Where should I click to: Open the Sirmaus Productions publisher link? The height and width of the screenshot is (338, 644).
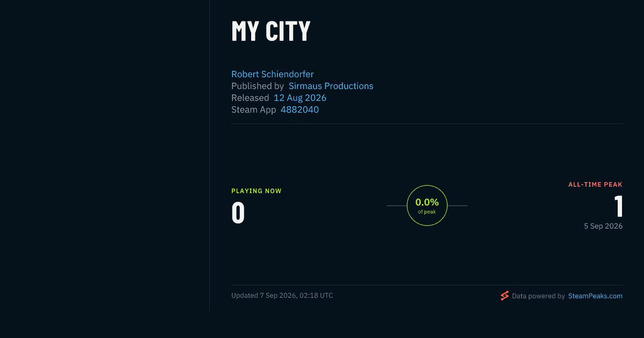331,86
